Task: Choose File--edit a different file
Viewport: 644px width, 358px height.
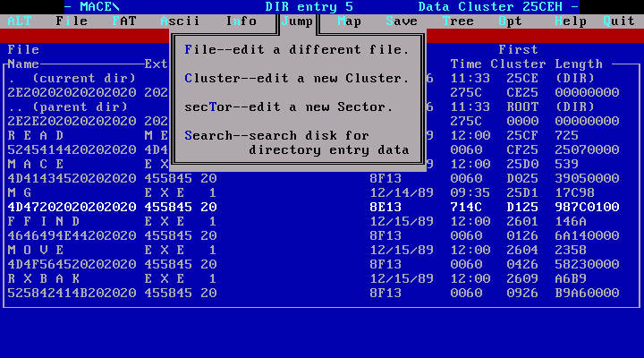Action: click(297, 50)
